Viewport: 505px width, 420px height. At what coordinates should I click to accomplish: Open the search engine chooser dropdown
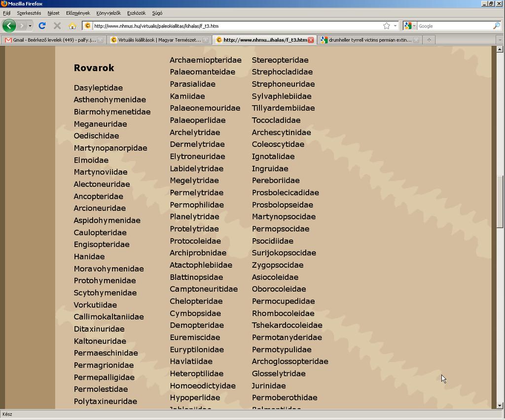coord(414,26)
